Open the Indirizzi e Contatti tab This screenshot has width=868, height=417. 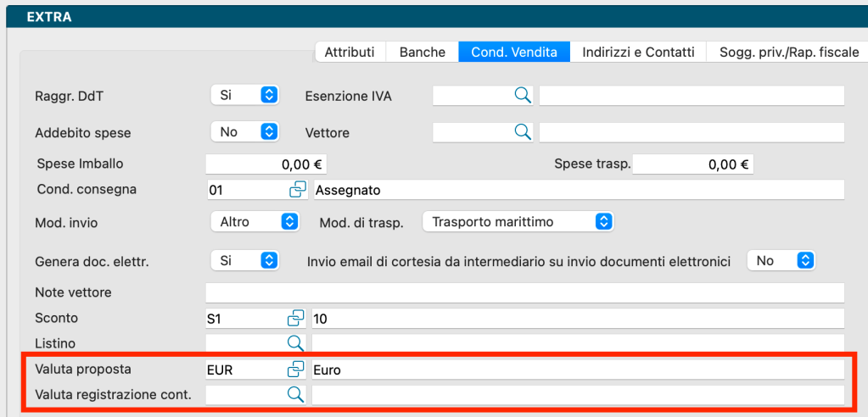[638, 53]
